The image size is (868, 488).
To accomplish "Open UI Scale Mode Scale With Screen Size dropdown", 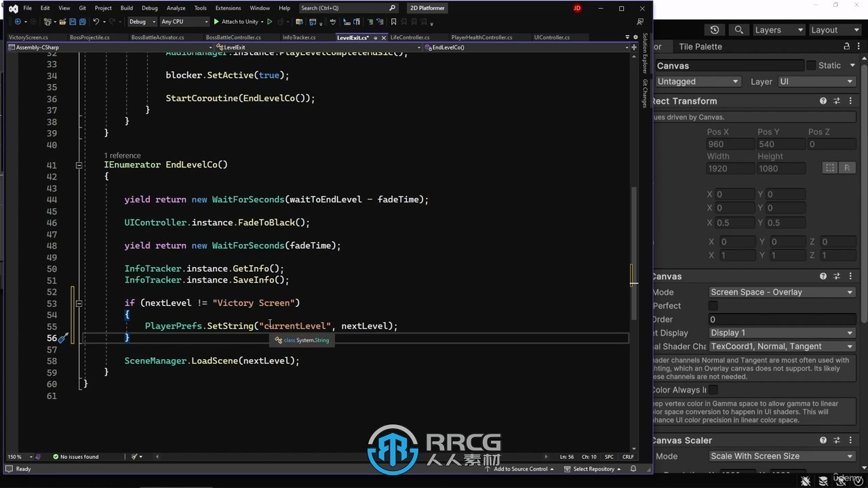I will (x=782, y=456).
